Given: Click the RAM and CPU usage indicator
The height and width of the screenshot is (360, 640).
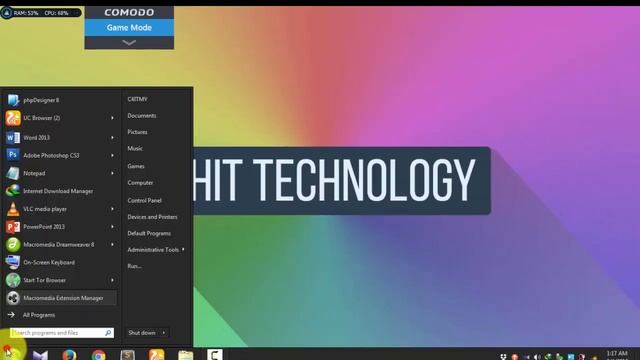Looking at the screenshot, I should click(x=41, y=13).
